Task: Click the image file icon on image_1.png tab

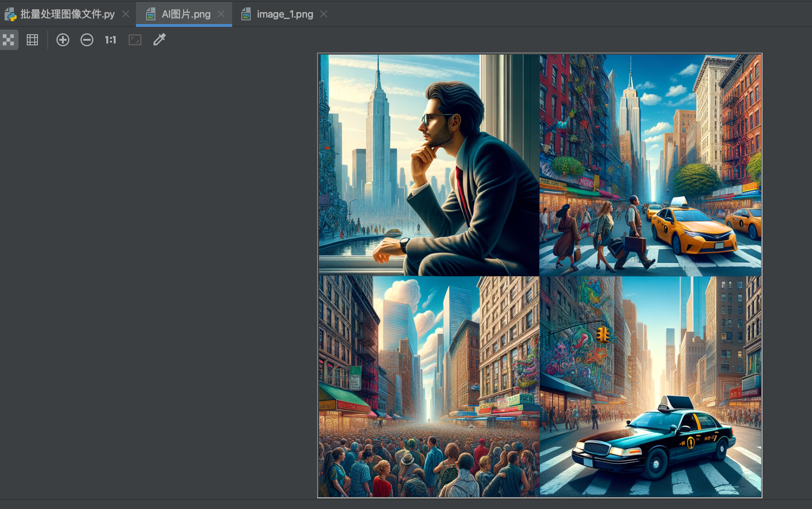Action: tap(246, 14)
